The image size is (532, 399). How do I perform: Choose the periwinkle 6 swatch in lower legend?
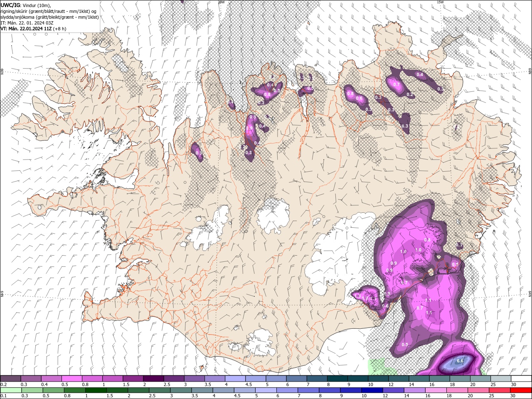287,390
